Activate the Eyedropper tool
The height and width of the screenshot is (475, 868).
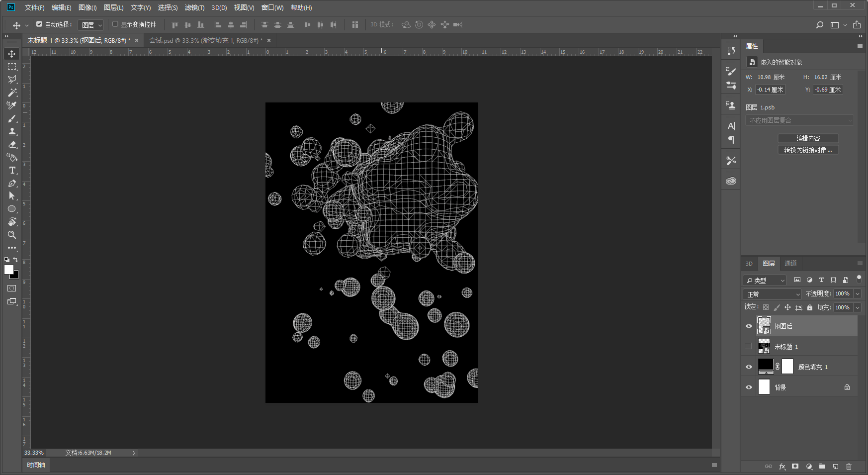[12, 105]
